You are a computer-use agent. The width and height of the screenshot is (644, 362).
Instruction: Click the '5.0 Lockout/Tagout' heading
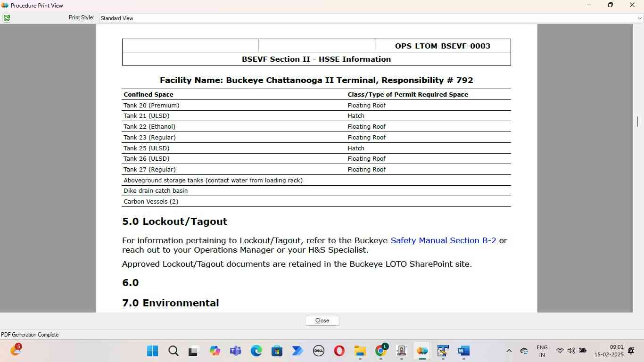click(x=174, y=222)
